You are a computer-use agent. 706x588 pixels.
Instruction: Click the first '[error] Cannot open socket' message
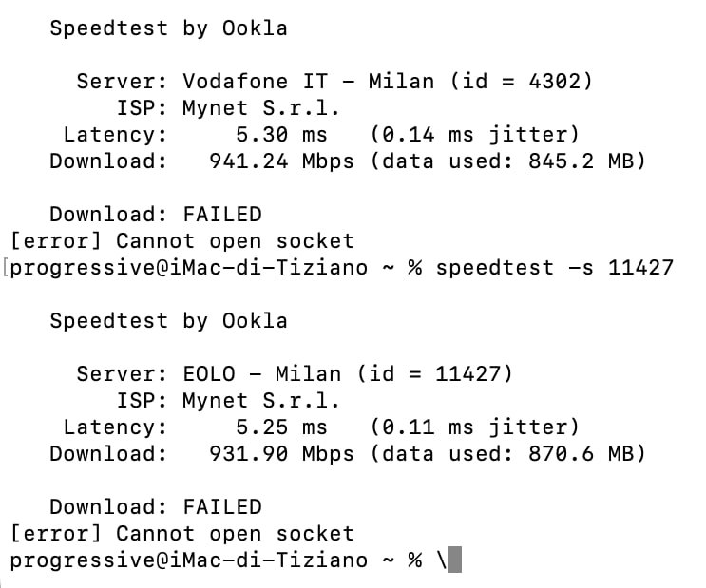pos(182,241)
